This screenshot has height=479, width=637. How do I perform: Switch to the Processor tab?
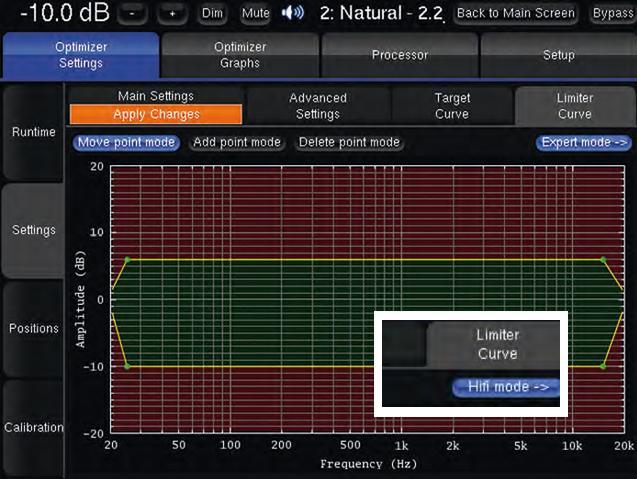click(x=400, y=55)
